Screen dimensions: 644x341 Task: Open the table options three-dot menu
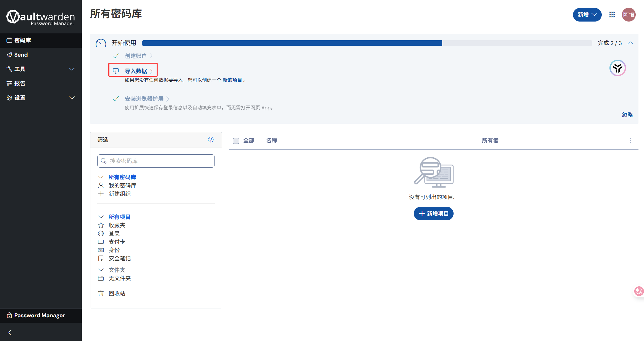pyautogui.click(x=630, y=141)
